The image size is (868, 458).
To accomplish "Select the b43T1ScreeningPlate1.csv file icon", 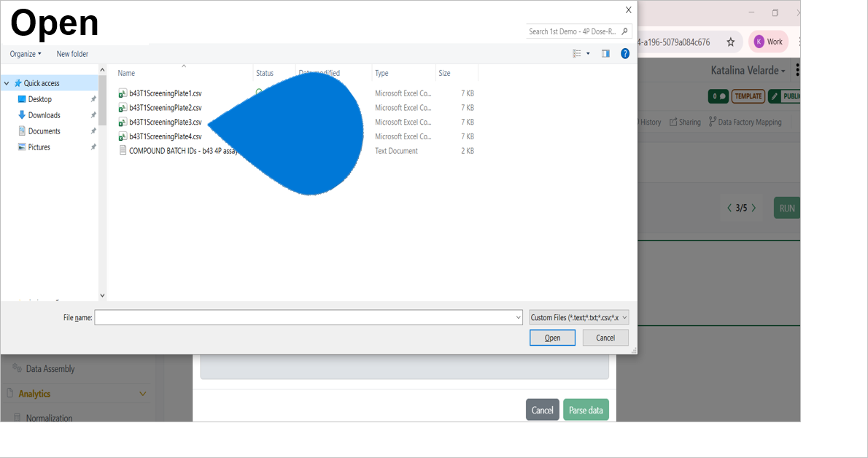I will point(123,93).
